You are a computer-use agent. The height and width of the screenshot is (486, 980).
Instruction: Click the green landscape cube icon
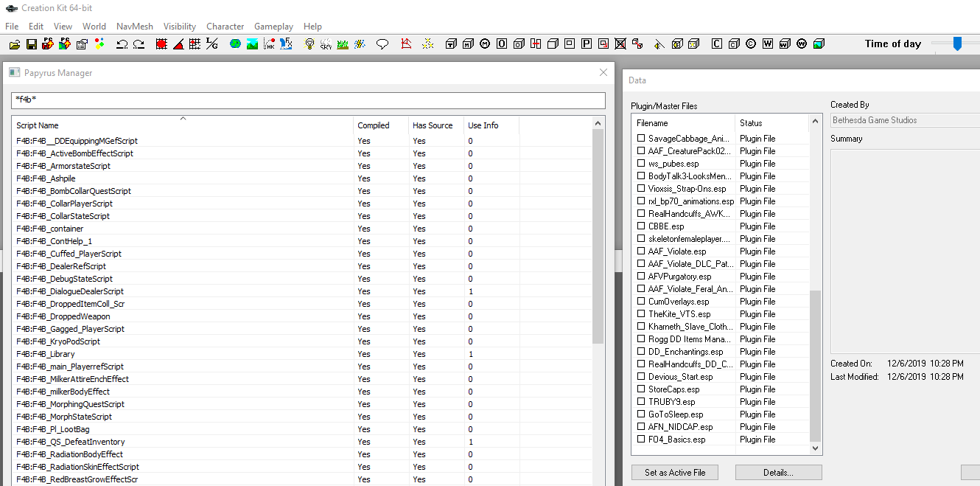click(x=819, y=44)
